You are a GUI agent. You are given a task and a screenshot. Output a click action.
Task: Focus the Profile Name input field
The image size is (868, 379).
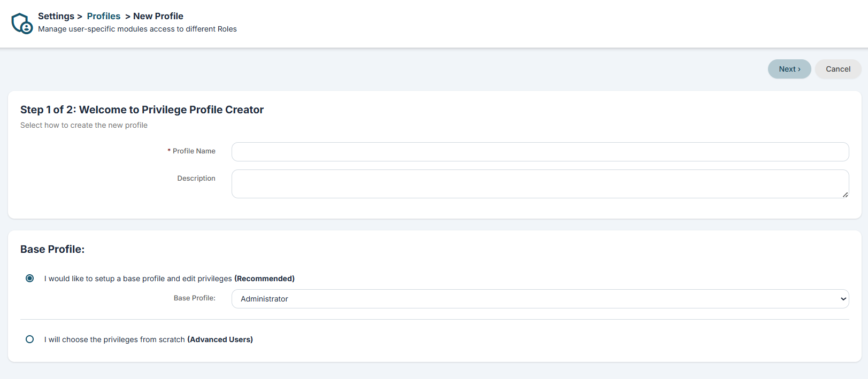(x=540, y=152)
